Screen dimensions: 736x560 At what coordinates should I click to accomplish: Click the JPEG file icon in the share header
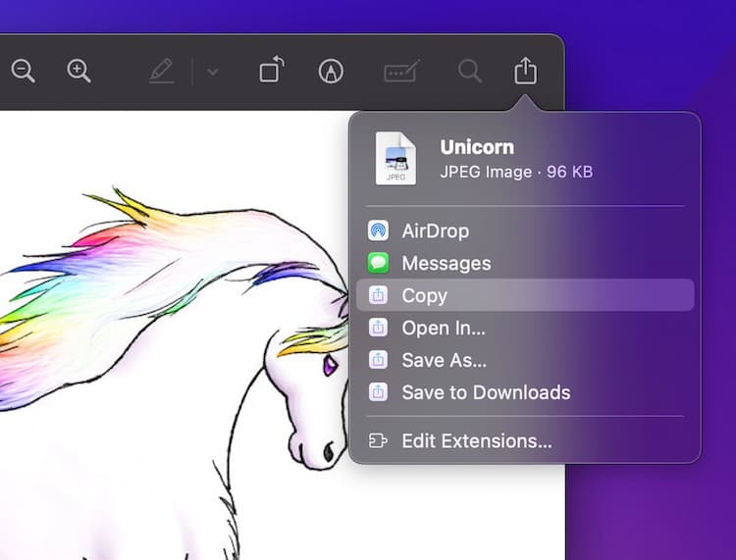point(395,158)
